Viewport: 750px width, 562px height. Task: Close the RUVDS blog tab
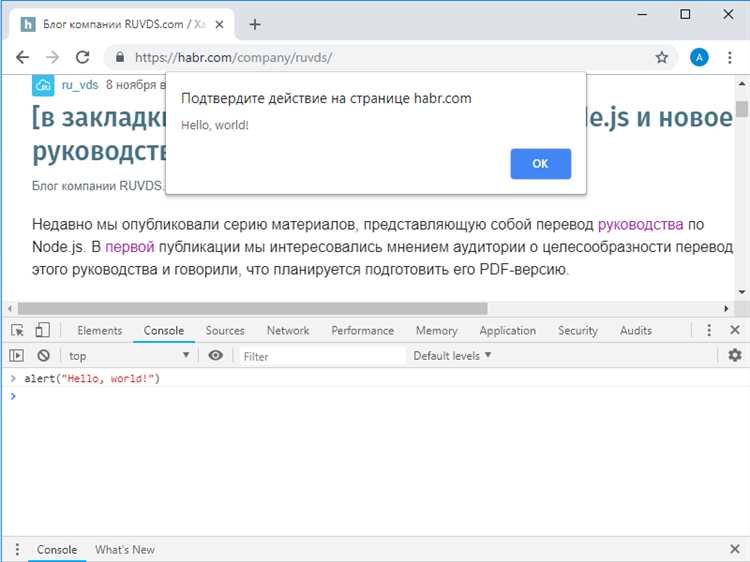tap(219, 24)
